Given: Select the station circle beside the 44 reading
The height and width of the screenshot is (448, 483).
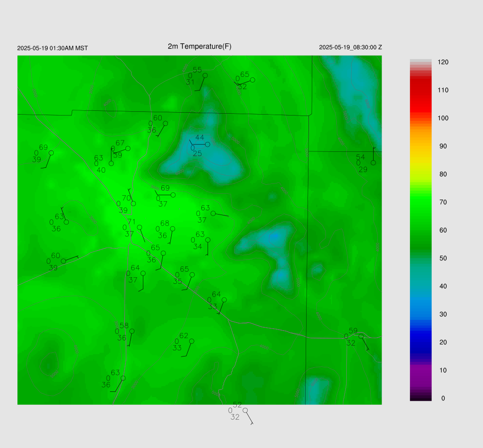Looking at the screenshot, I should 208,144.
